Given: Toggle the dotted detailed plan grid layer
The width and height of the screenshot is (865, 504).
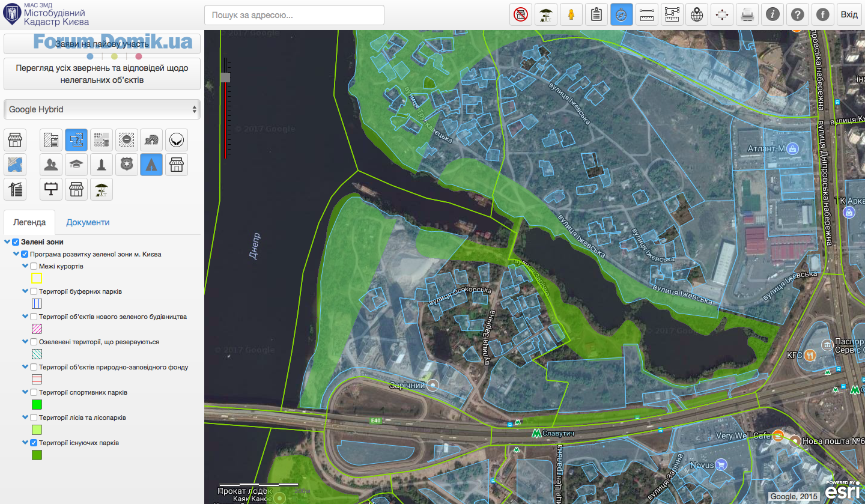Looking at the screenshot, I should (102, 140).
